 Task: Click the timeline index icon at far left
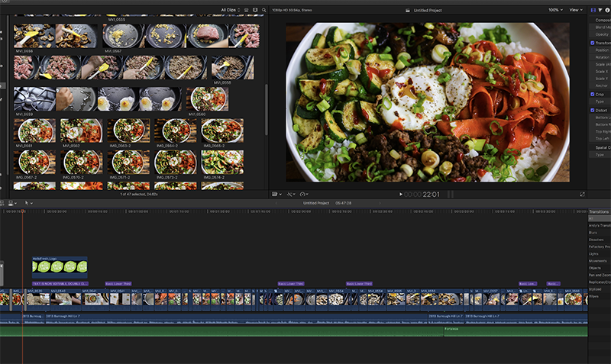(2, 203)
